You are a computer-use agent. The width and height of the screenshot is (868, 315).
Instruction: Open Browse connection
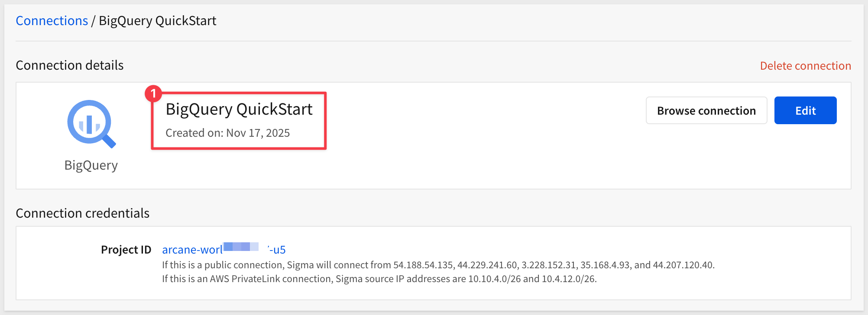point(706,111)
